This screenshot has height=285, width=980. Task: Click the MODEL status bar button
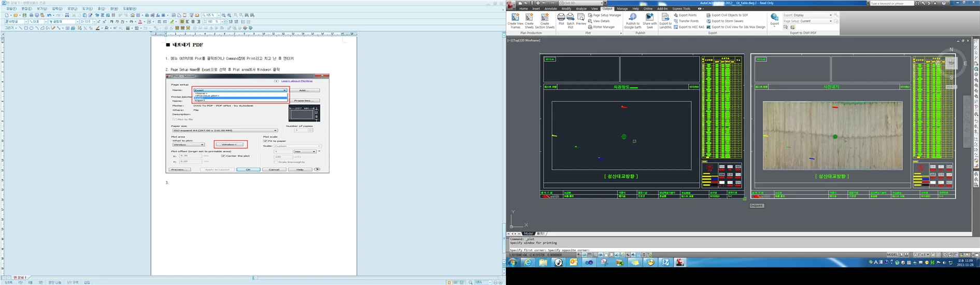point(892,255)
